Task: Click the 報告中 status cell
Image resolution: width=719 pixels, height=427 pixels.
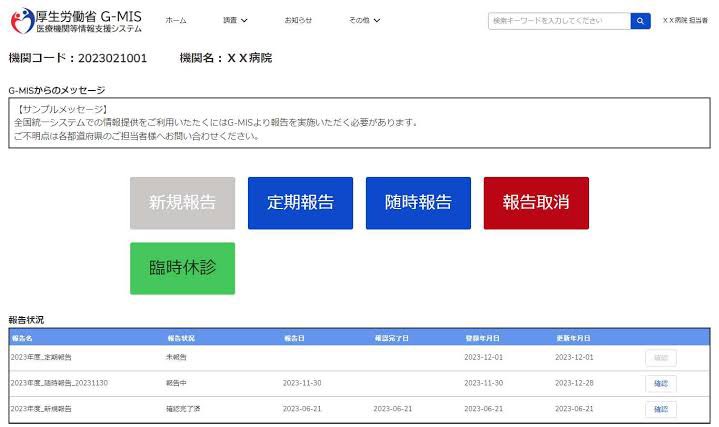Action: (176, 383)
